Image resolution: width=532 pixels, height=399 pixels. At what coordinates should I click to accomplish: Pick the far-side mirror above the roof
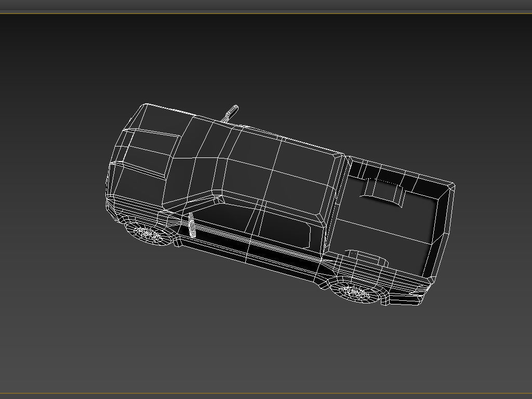coord(230,113)
